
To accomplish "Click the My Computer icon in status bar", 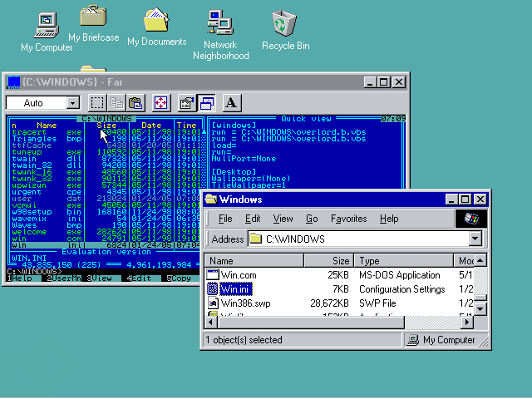I will pos(413,340).
